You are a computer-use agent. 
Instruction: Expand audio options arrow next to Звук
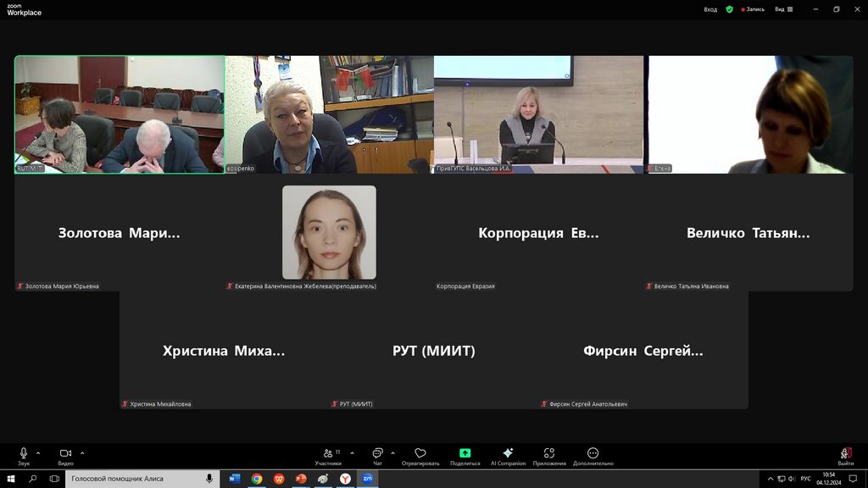(39, 452)
